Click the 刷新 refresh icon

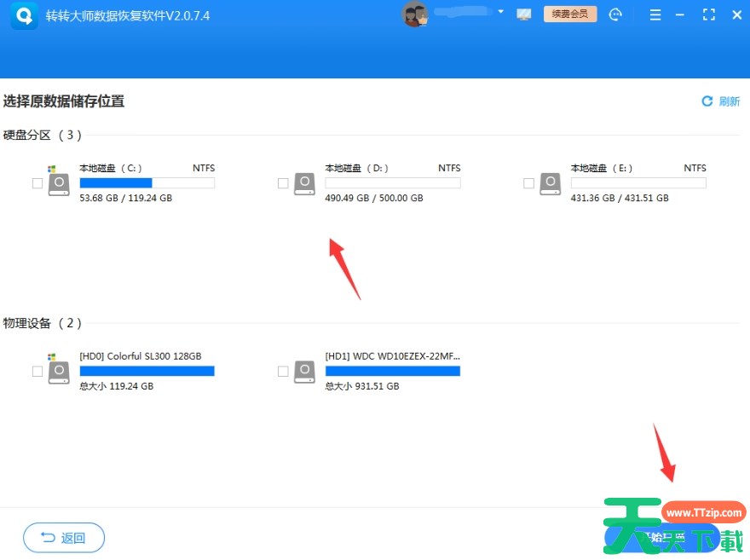pyautogui.click(x=707, y=101)
